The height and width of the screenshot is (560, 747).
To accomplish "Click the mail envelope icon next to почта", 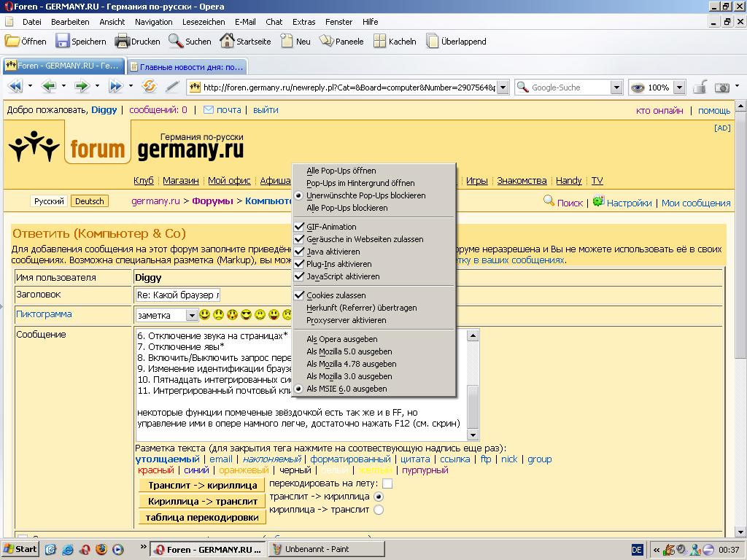I will [x=208, y=110].
